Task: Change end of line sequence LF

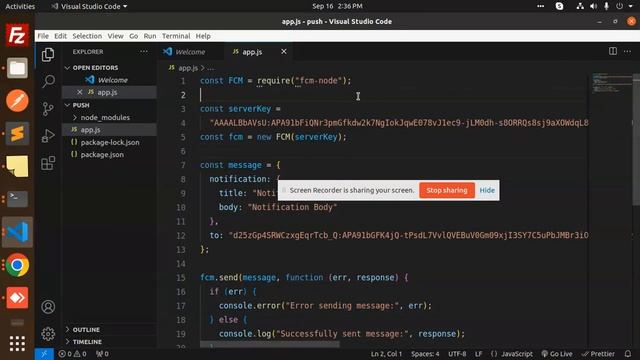Action: (478, 354)
